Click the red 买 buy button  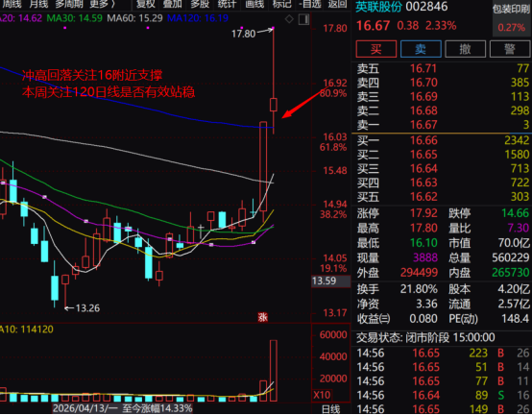click(x=375, y=49)
